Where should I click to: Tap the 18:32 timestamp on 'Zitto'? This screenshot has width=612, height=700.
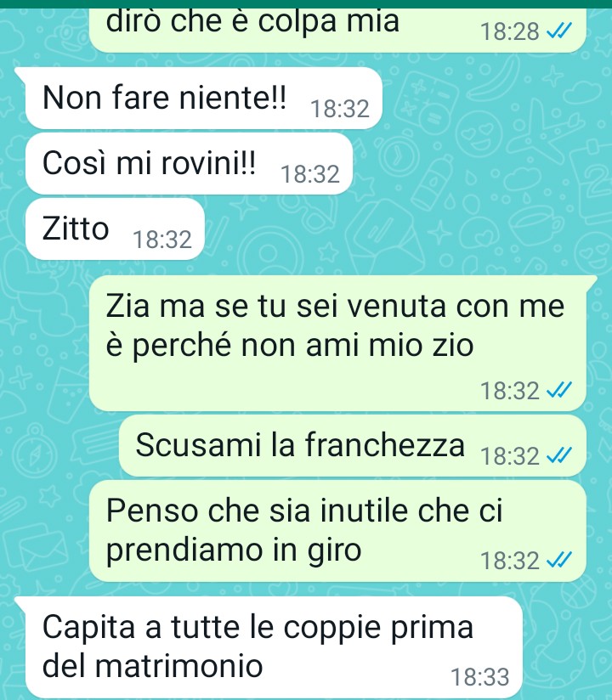pyautogui.click(x=162, y=240)
